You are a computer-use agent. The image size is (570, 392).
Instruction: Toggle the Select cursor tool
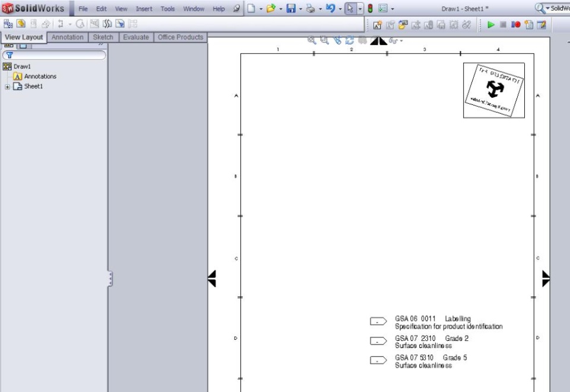pos(350,8)
